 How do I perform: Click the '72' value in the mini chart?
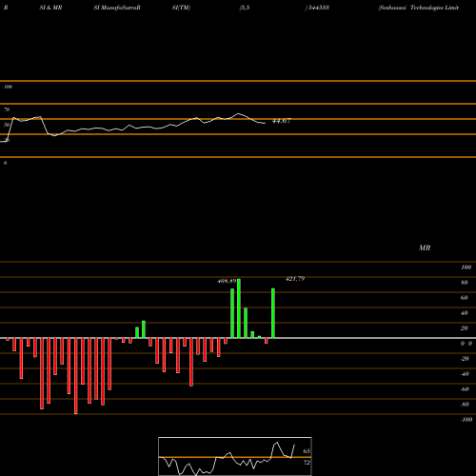pos(307,463)
